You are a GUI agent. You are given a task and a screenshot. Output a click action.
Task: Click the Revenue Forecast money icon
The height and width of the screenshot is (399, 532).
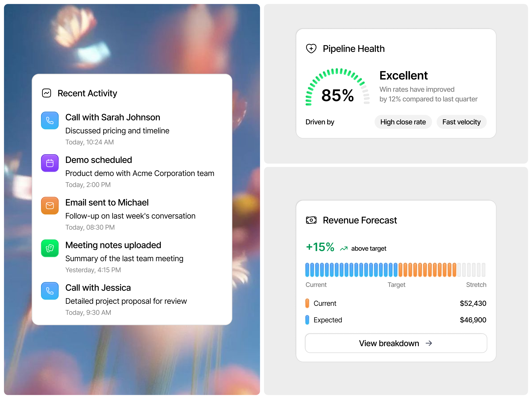click(x=311, y=220)
